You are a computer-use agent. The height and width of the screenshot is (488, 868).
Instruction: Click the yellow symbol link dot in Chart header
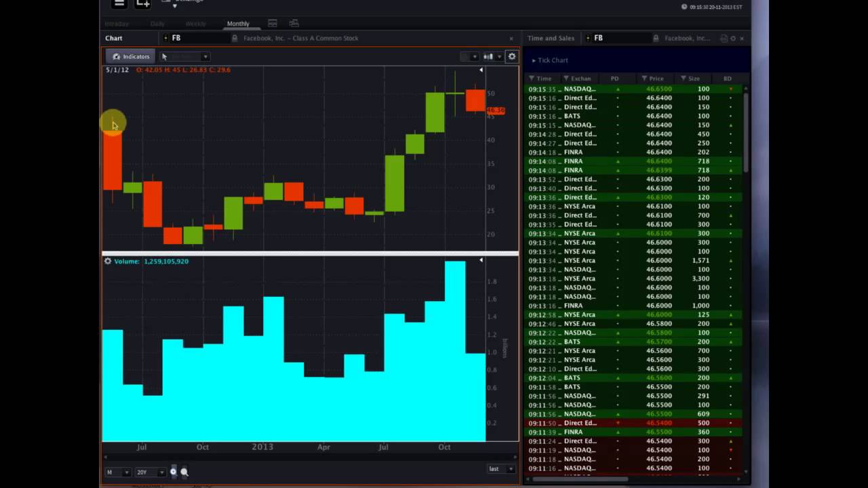pyautogui.click(x=165, y=38)
